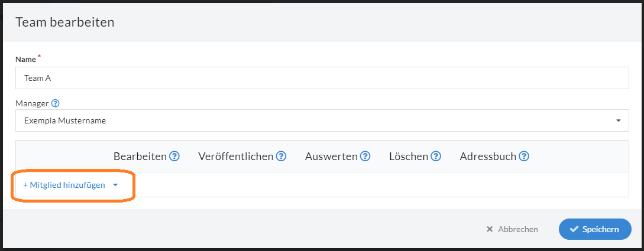Viewport: 644px width, 251px height.
Task: Click the Löschen column header text
Action: [x=409, y=157]
